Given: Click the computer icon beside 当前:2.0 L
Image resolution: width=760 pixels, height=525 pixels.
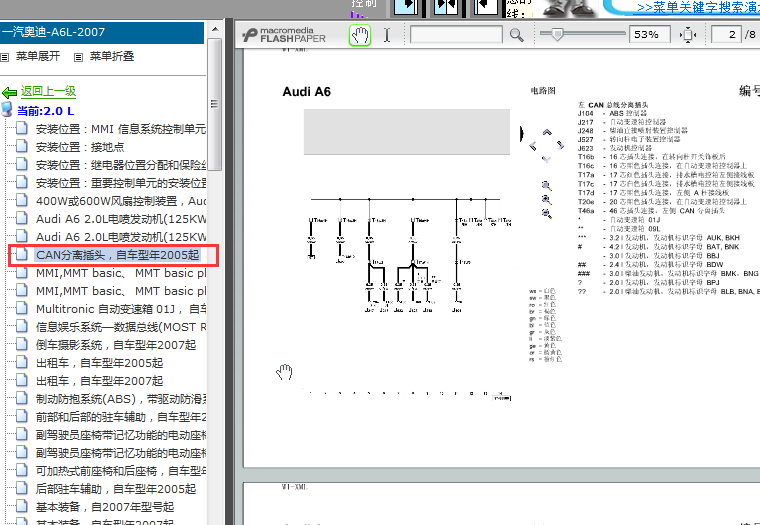Looking at the screenshot, I should 7,110.
